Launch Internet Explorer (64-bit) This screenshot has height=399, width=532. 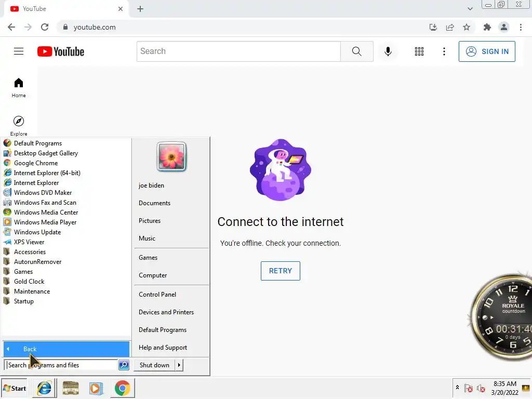[x=47, y=172]
